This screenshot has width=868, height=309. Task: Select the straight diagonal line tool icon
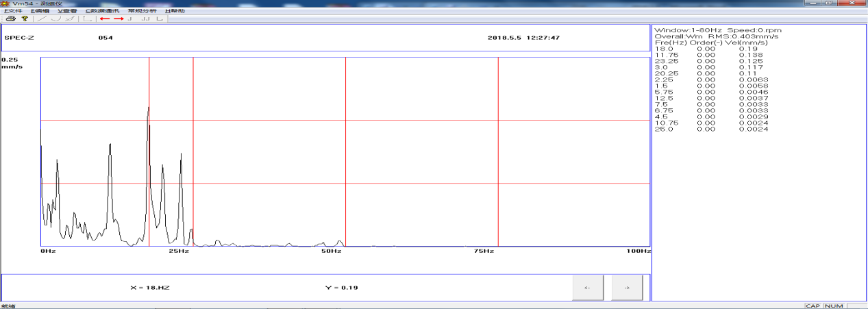[42, 18]
